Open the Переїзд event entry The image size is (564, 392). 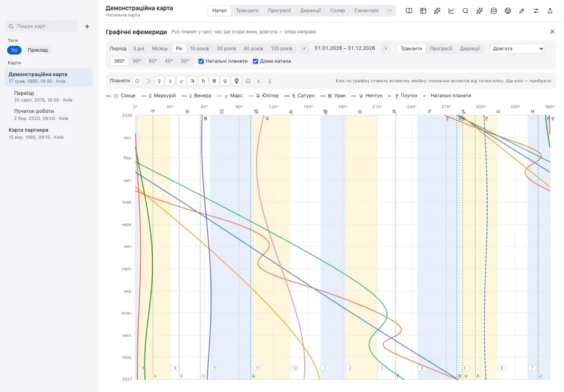click(49, 96)
